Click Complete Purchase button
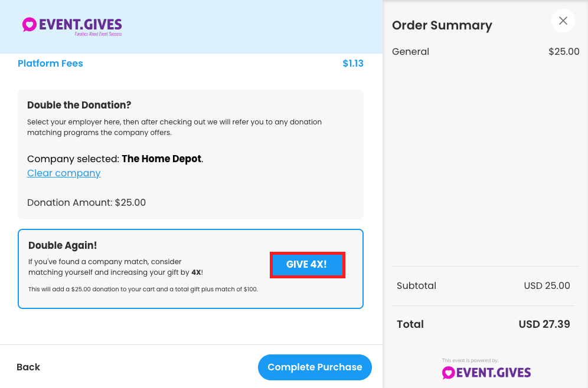This screenshot has height=388, width=588. pos(315,367)
